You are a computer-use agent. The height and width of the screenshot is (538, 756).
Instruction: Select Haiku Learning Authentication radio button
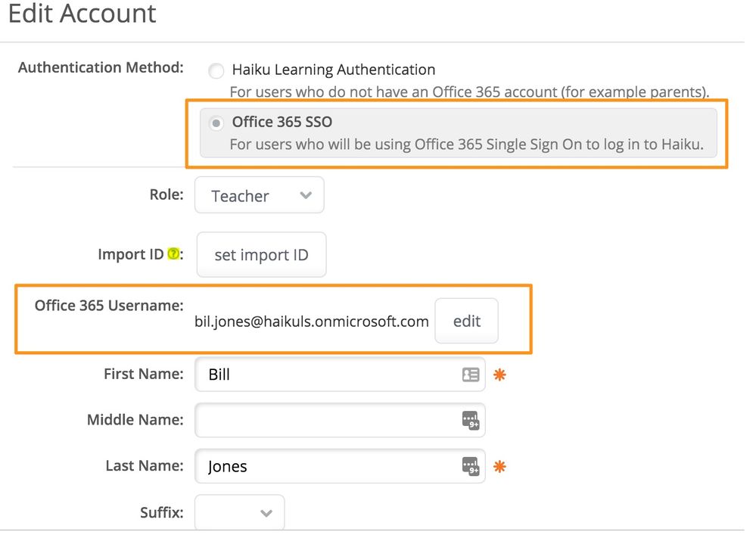click(216, 71)
